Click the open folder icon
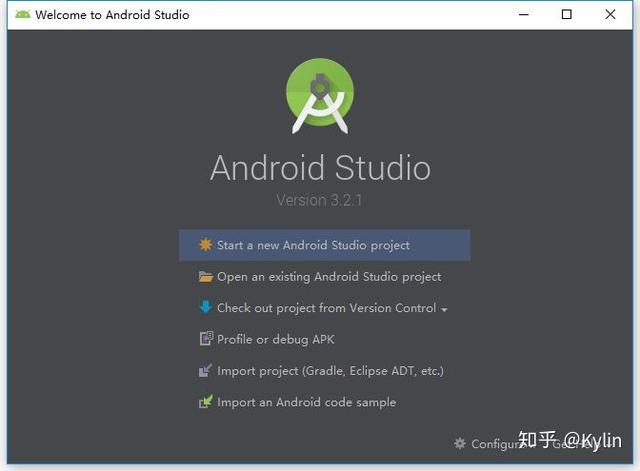This screenshot has height=471, width=640. (205, 276)
